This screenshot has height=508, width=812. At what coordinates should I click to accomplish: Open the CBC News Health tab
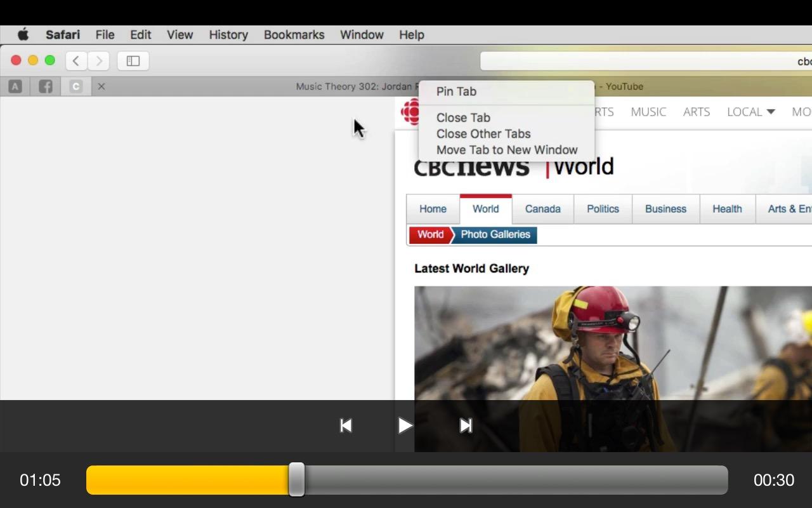[x=727, y=209]
